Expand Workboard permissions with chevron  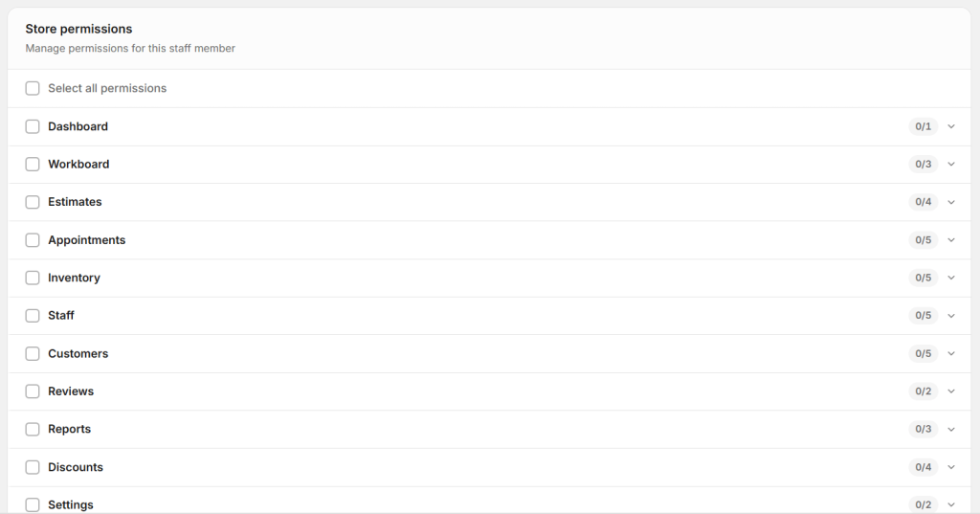tap(951, 165)
